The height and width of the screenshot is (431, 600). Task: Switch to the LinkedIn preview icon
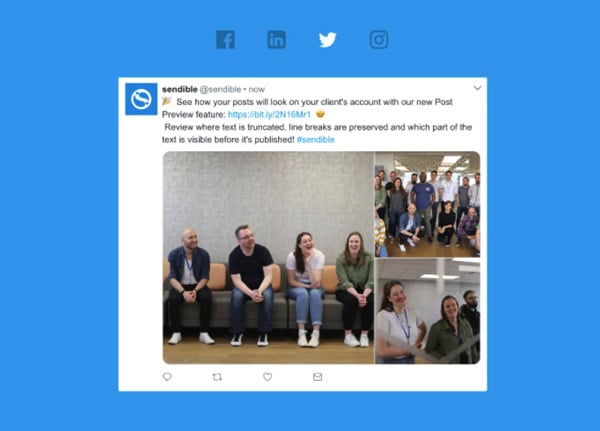(276, 39)
